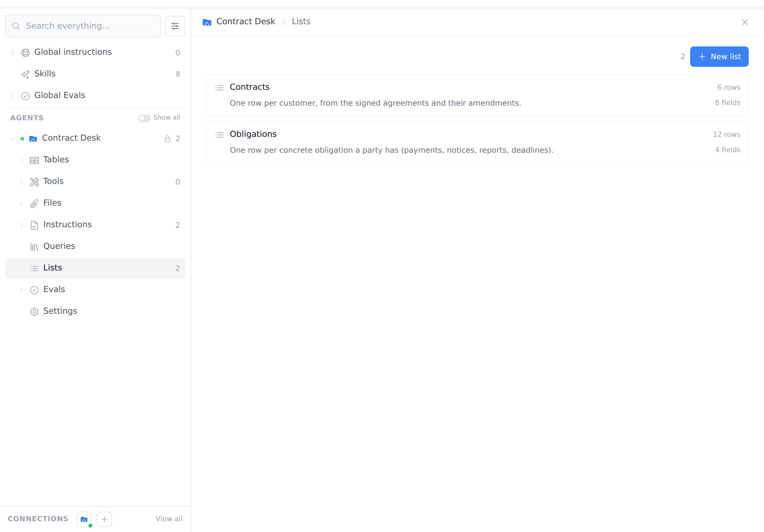Screen dimensions: 764x532
Task: Open the Instructions section label
Action: tap(67, 224)
